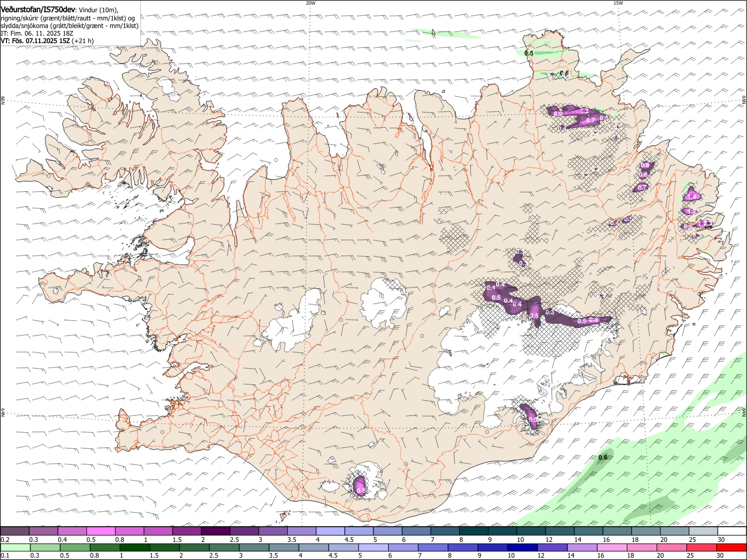Click the 'IT: Fim. 06. 11. 2025 18Z' line

coord(37,33)
